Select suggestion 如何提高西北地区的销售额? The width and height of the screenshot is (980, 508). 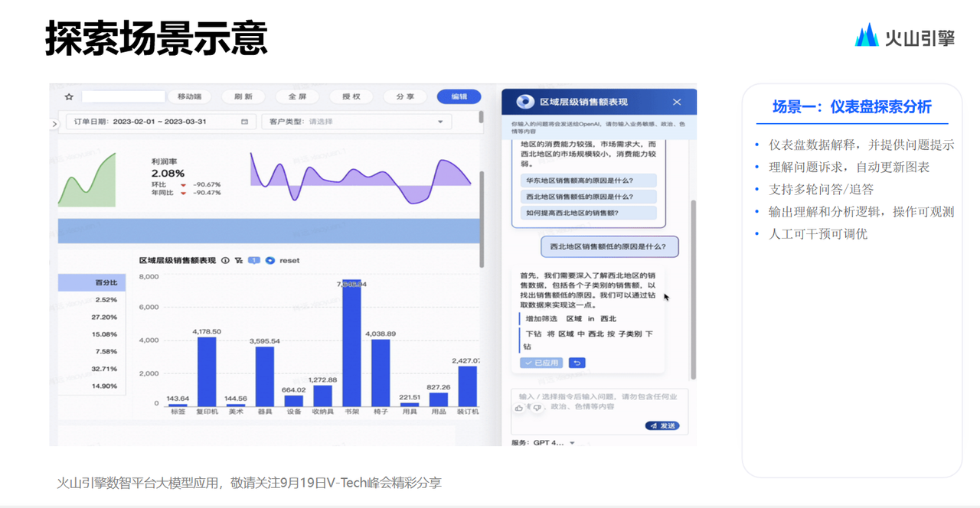pyautogui.click(x=588, y=213)
